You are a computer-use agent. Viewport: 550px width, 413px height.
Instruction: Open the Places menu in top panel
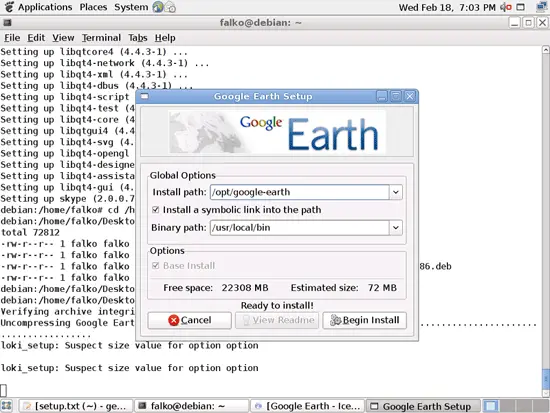point(93,7)
